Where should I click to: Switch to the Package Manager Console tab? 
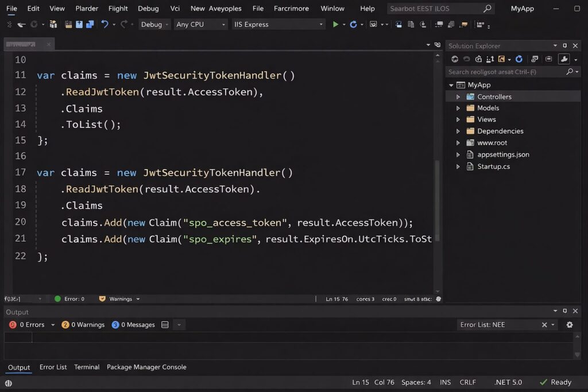(x=146, y=367)
